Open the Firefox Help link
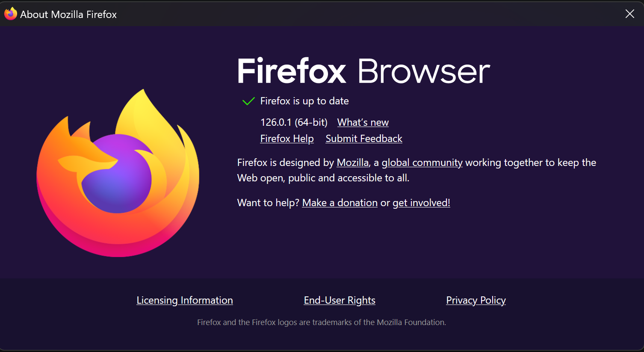 287,139
